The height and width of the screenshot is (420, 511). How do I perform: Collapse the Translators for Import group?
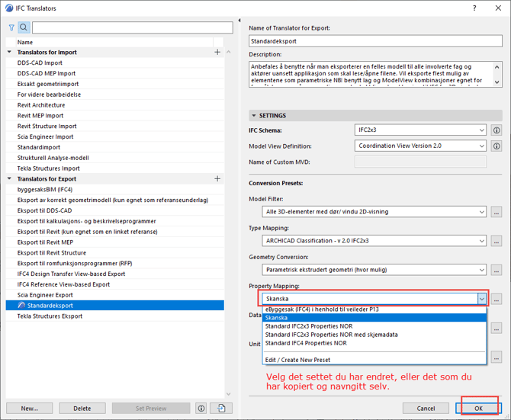point(10,53)
